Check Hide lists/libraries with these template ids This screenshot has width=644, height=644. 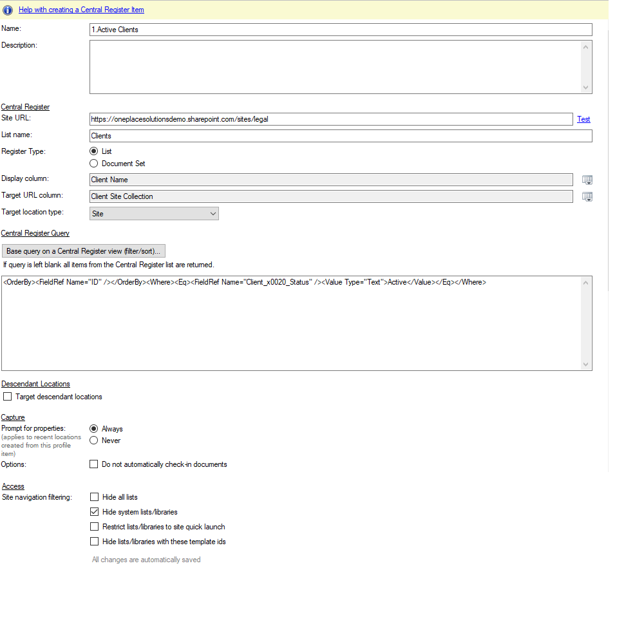pos(95,542)
